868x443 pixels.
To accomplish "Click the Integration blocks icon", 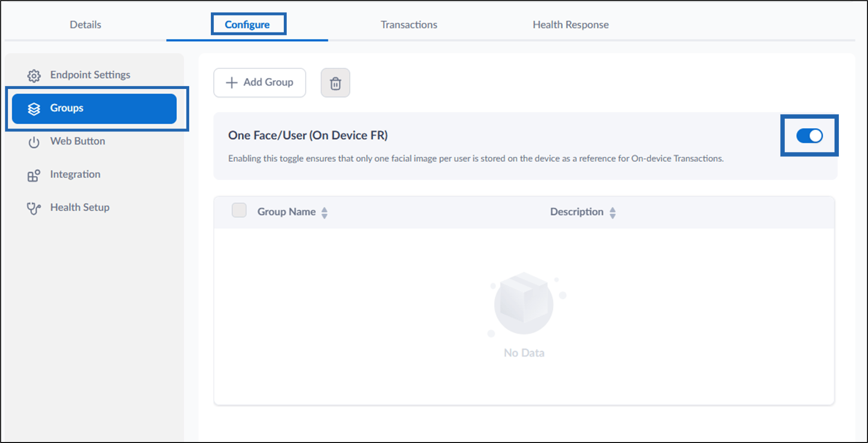I will click(34, 175).
